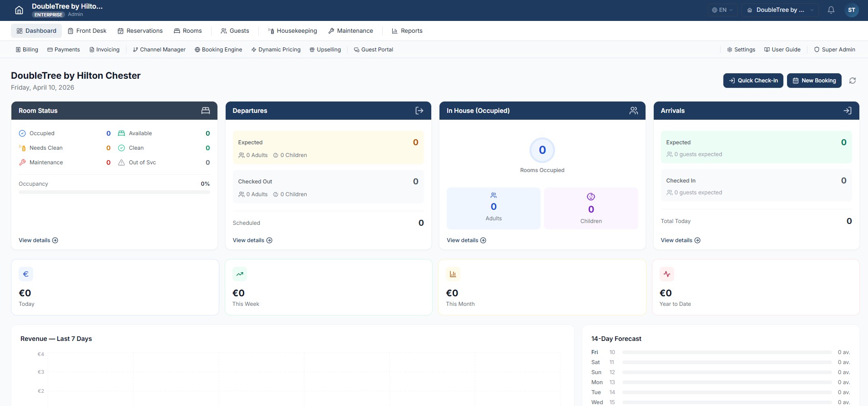Click the ENTERPRISE badge
Viewport: 868px width, 406px height.
pos(48,15)
